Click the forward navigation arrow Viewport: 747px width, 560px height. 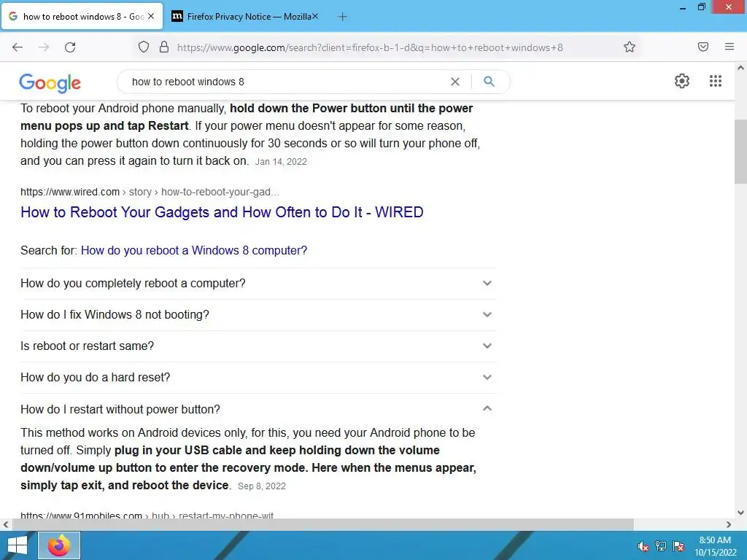point(44,47)
